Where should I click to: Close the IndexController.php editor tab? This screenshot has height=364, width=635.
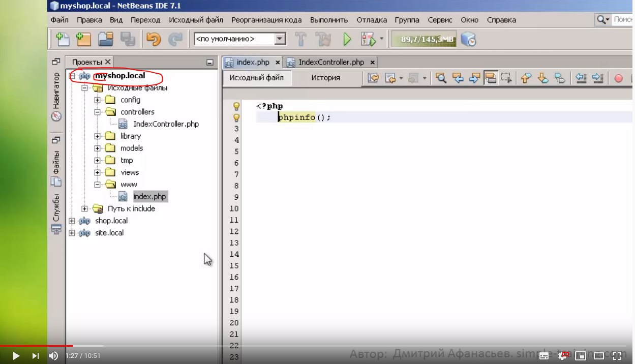tap(372, 63)
